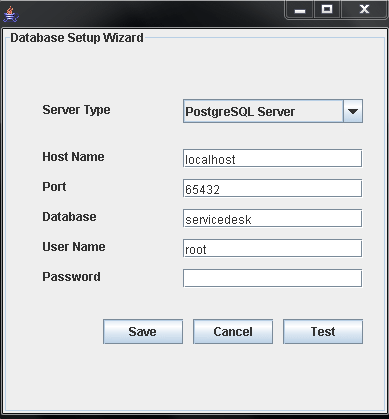Save the database configuration
The height and width of the screenshot is (419, 389).
point(143,332)
